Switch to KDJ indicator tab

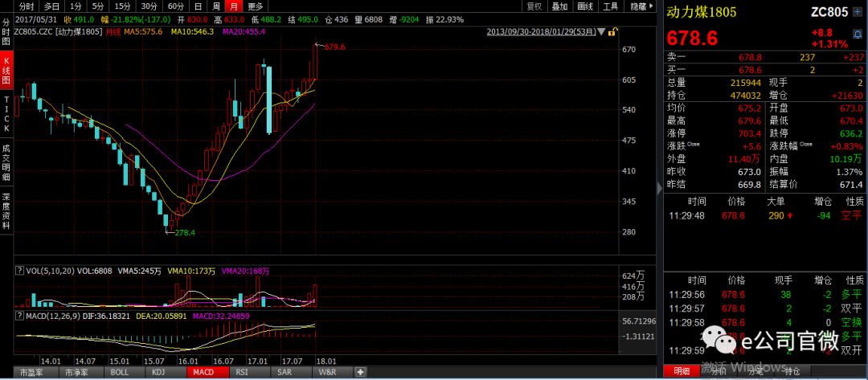point(158,372)
